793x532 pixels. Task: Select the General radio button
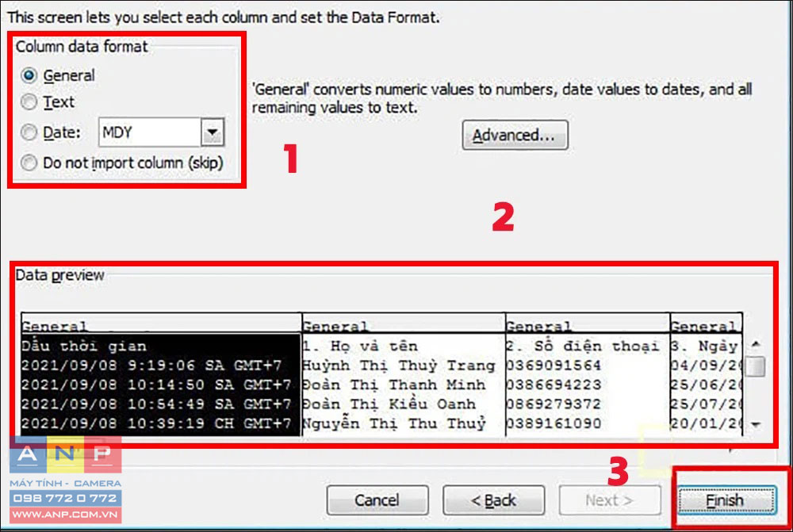point(29,75)
